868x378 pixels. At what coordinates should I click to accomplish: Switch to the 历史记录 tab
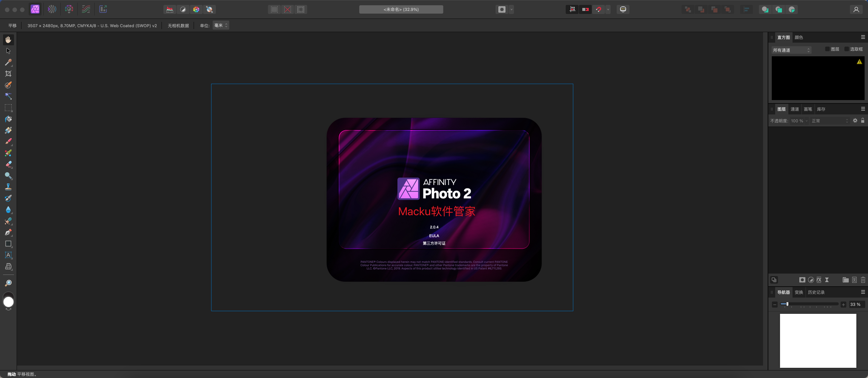(x=816, y=292)
